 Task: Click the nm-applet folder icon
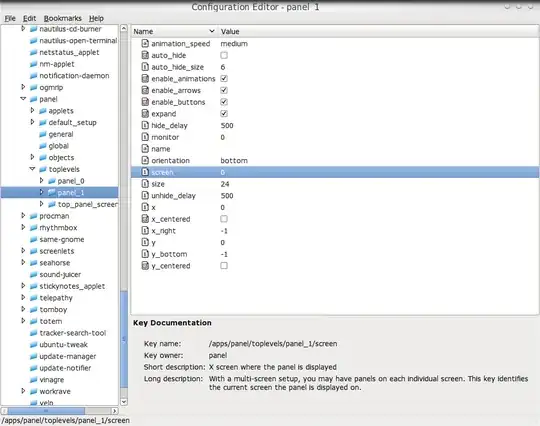[x=33, y=64]
